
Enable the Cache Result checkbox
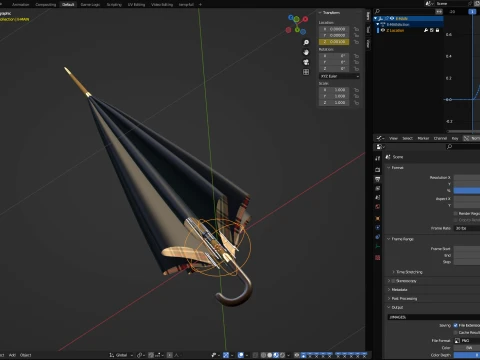(x=456, y=333)
